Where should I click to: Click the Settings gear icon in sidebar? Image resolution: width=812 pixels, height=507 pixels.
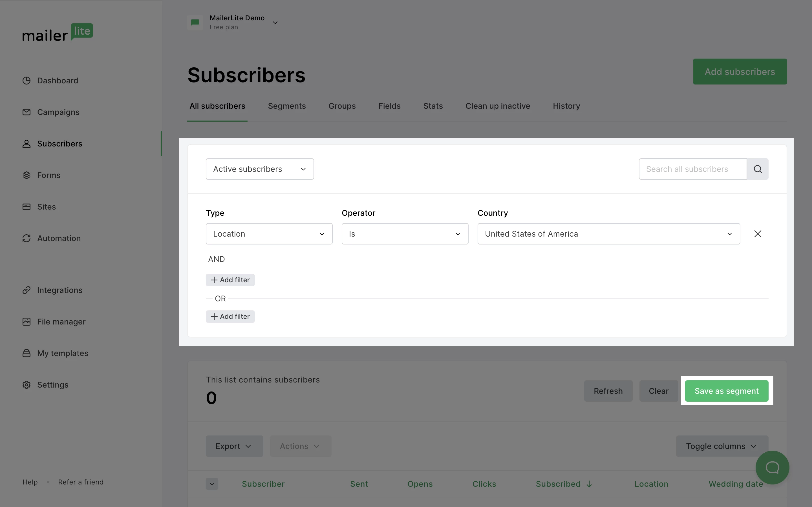(27, 384)
